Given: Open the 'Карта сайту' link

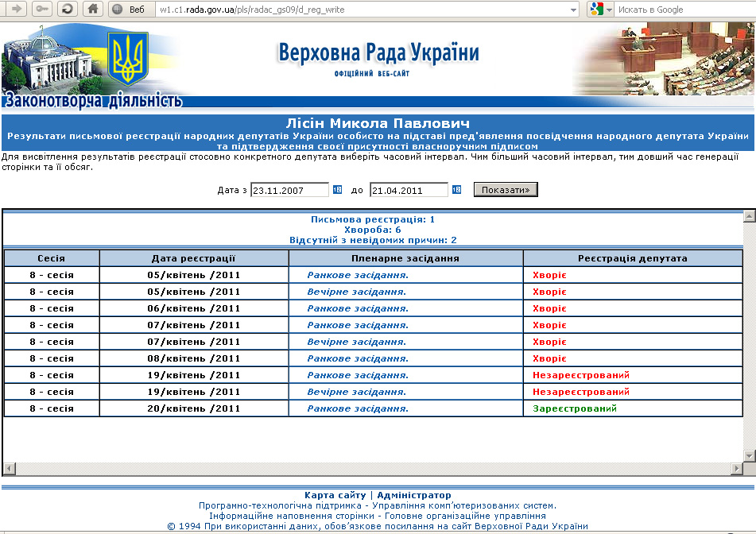Looking at the screenshot, I should pos(335,495).
